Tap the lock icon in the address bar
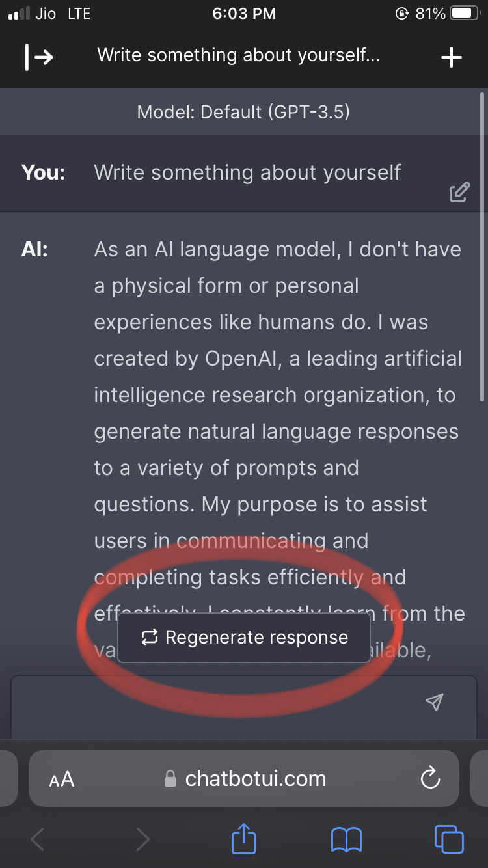This screenshot has height=868, width=488. [170, 778]
